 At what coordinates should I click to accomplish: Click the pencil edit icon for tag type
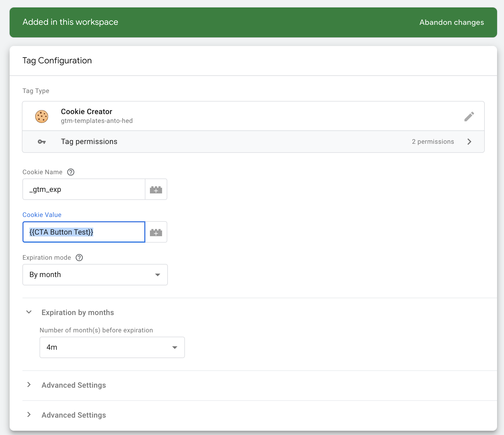pyautogui.click(x=469, y=117)
